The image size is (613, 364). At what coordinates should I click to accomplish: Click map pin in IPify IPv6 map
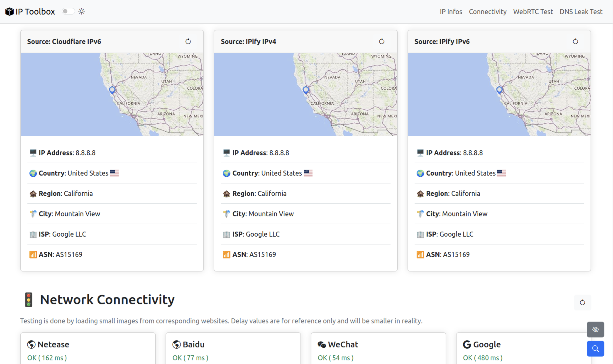coord(499,90)
